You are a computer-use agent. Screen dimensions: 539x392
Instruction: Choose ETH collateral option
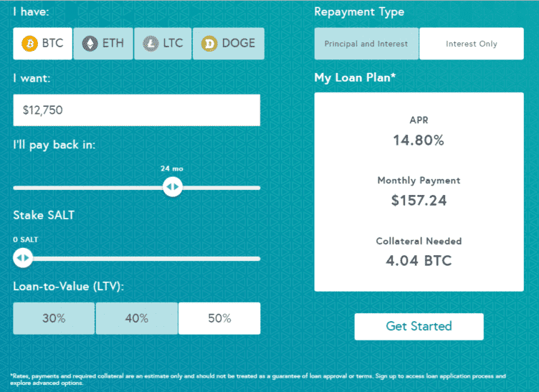102,44
